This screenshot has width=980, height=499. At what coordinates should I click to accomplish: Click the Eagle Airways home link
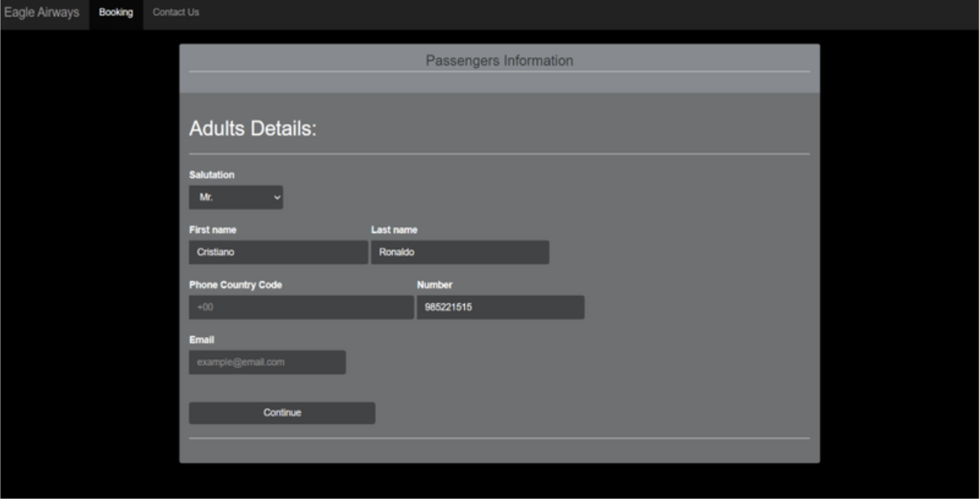point(42,12)
